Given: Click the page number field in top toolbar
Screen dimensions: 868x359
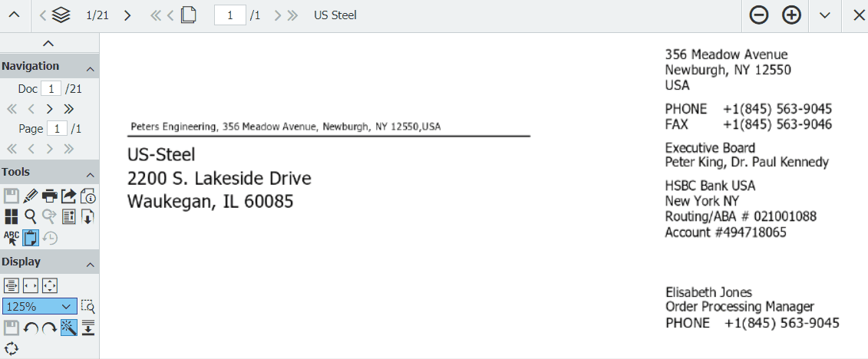Looking at the screenshot, I should pyautogui.click(x=229, y=15).
